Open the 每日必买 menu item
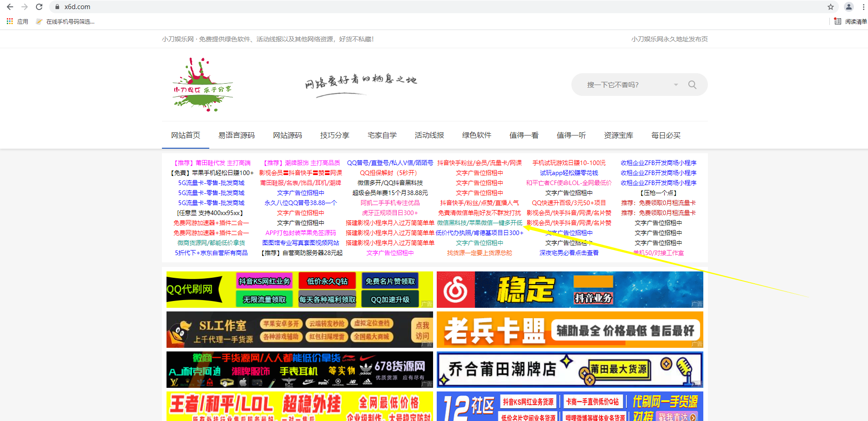Image resolution: width=868 pixels, height=421 pixels. coord(666,135)
